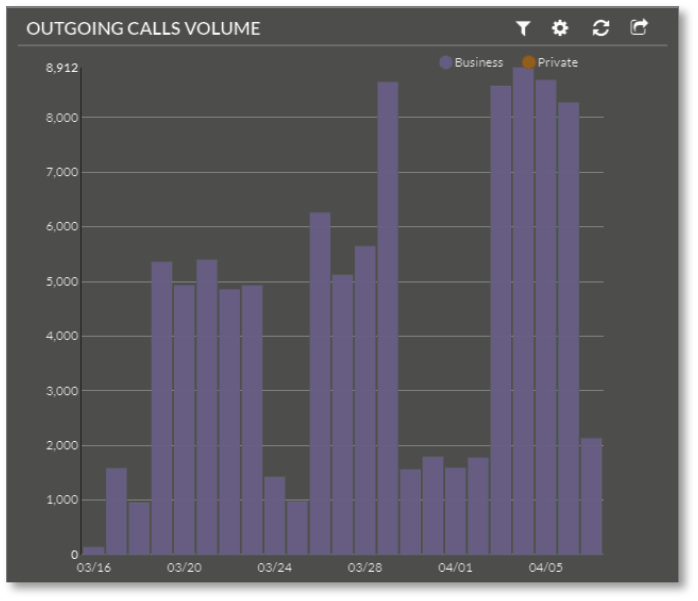698x601 pixels.
Task: Click the 03/16 x-axis date label
Action: pos(93,568)
